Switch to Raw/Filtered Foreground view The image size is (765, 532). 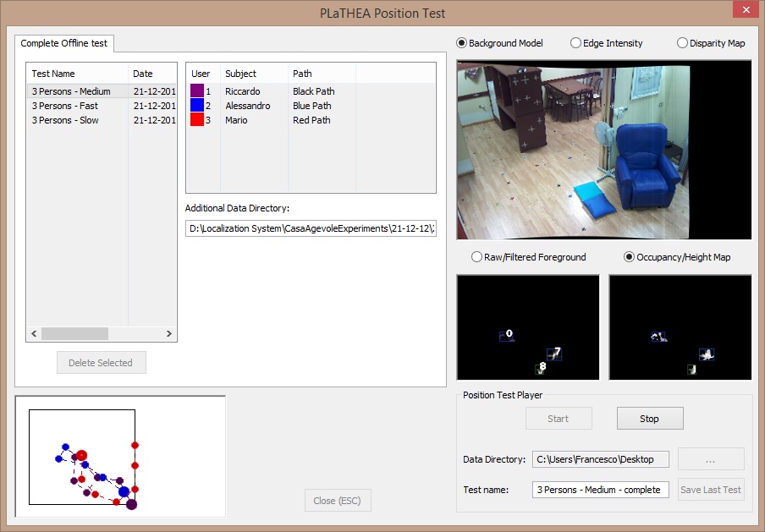point(477,257)
